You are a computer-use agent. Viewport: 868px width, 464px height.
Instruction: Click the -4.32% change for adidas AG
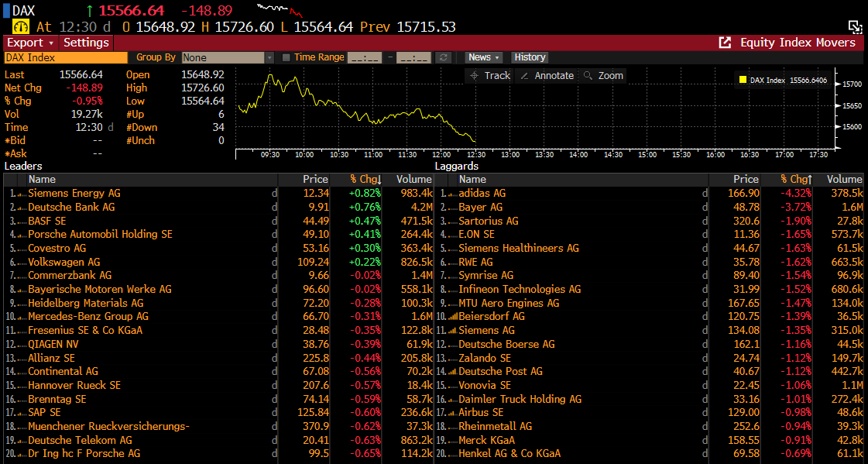pyautogui.click(x=796, y=193)
